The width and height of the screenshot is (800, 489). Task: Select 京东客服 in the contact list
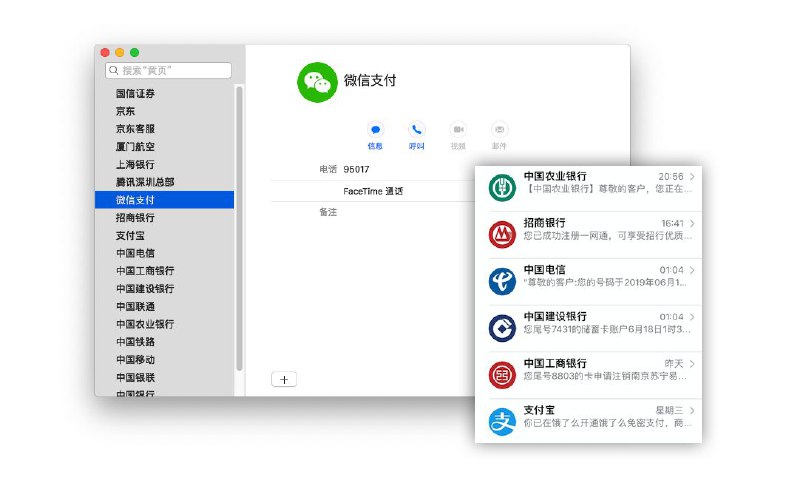click(135, 129)
